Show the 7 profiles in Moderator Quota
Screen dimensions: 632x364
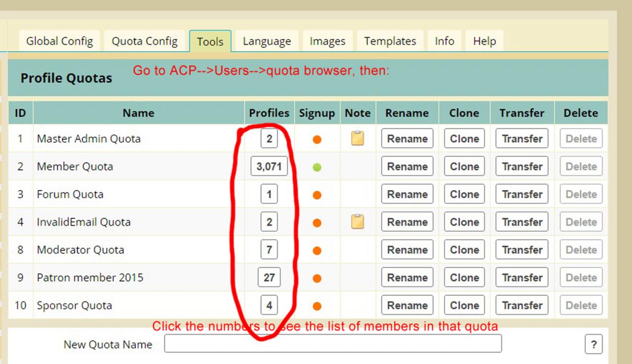click(x=269, y=250)
